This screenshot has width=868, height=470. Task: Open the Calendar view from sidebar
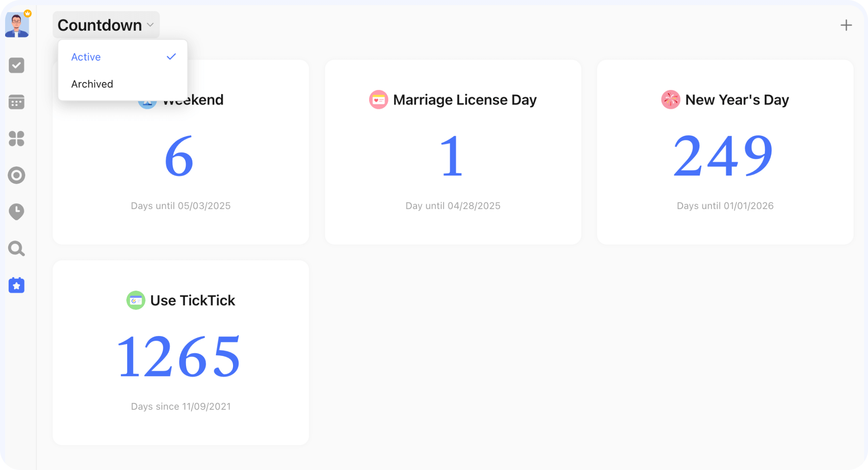pyautogui.click(x=17, y=102)
